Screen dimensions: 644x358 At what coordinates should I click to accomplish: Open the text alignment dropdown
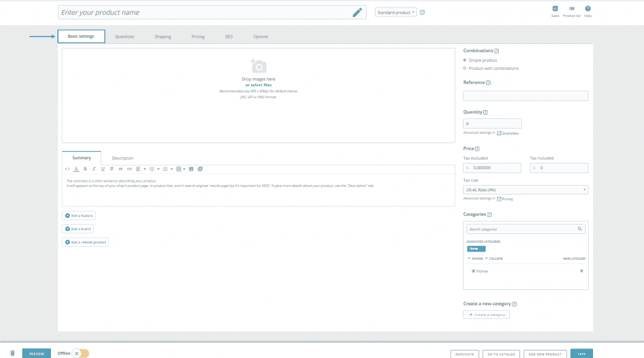pos(141,169)
